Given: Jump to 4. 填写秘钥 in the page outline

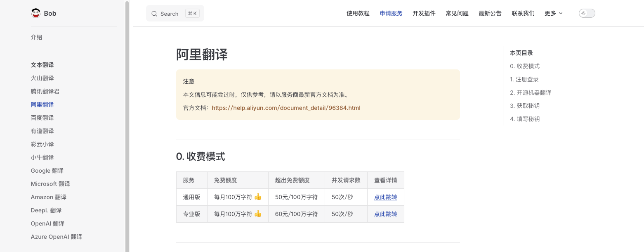Looking at the screenshot, I should pos(525,119).
